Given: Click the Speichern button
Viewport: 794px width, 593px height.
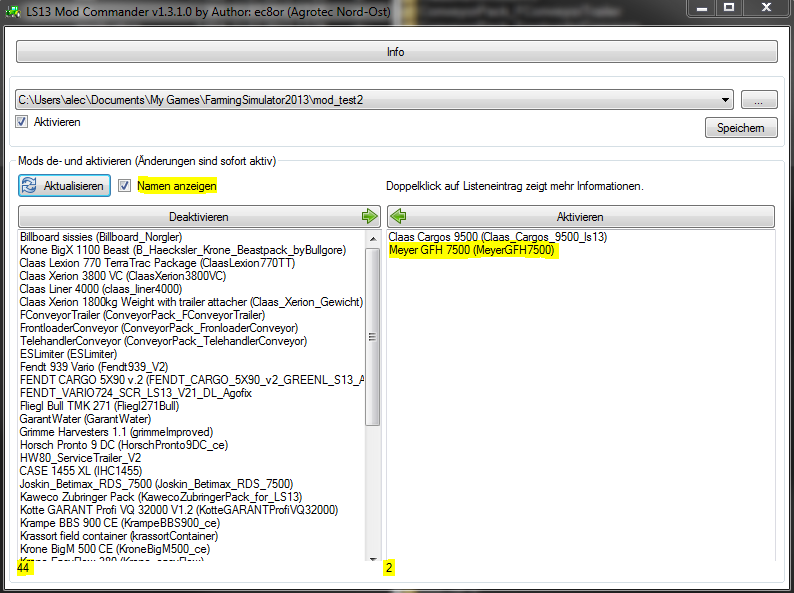Looking at the screenshot, I should pos(741,128).
